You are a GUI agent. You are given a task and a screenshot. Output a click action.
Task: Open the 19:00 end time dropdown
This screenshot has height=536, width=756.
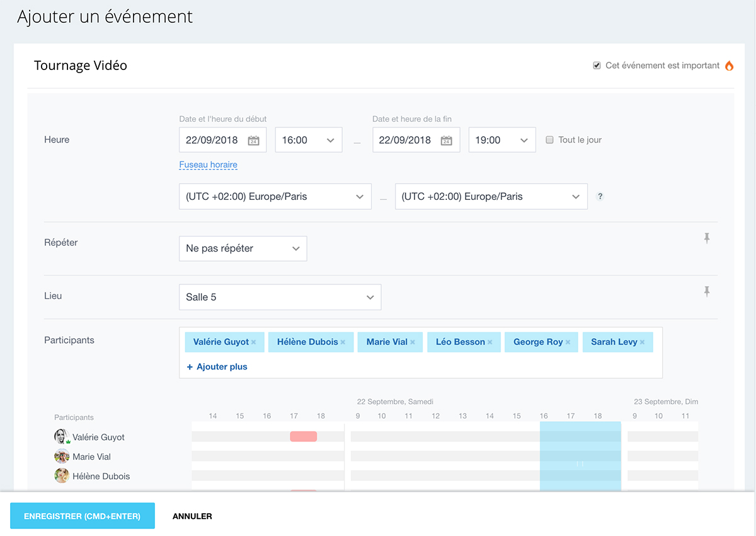click(x=502, y=140)
